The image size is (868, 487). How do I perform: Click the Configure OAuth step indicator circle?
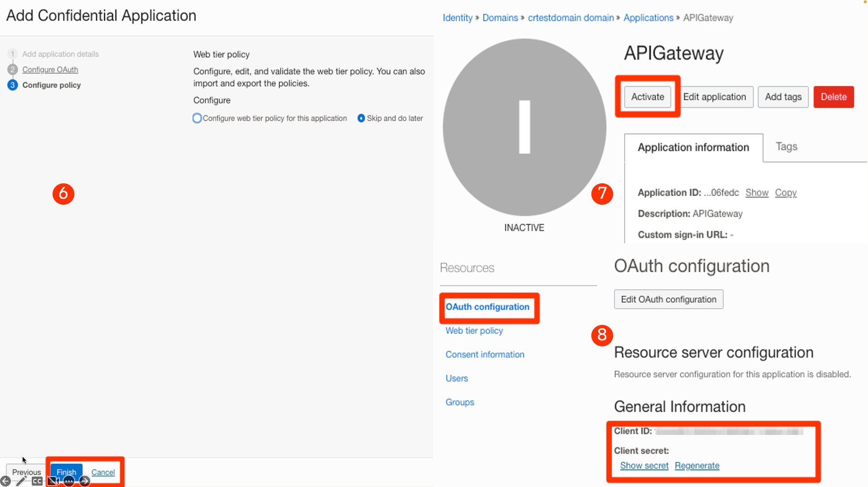tap(12, 69)
